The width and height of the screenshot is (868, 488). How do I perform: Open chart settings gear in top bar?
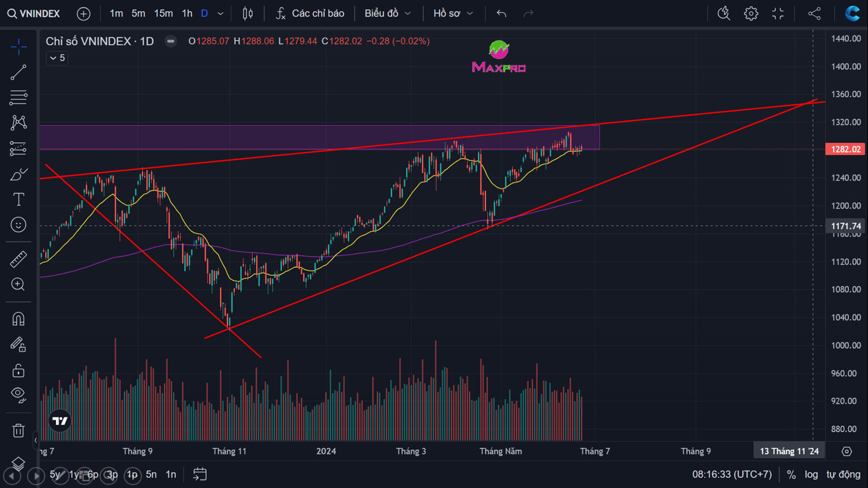(x=751, y=13)
